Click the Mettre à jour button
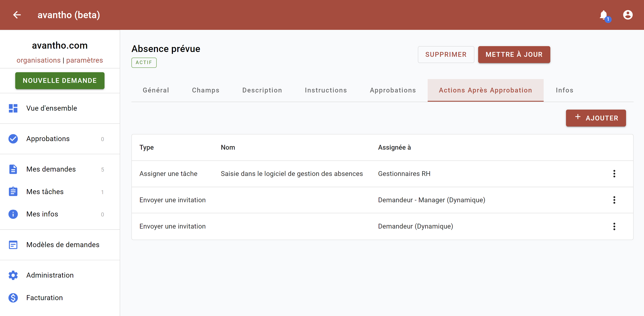The image size is (644, 316). tap(514, 54)
